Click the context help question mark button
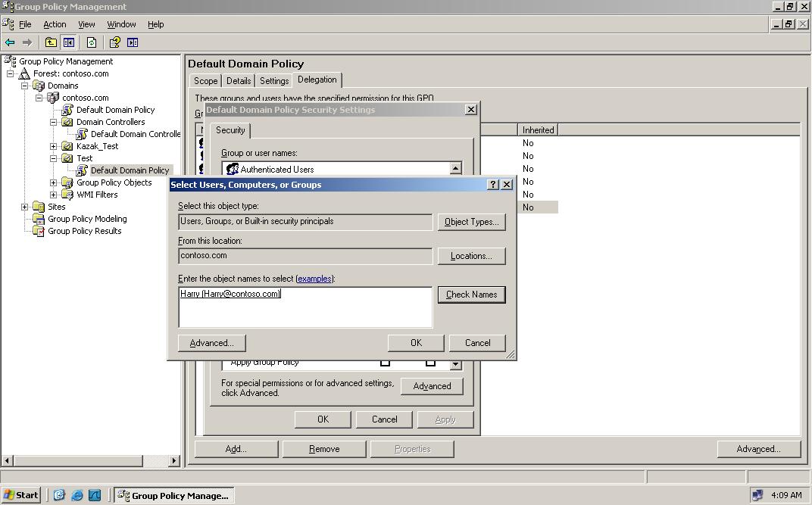The image size is (812, 505). click(494, 184)
